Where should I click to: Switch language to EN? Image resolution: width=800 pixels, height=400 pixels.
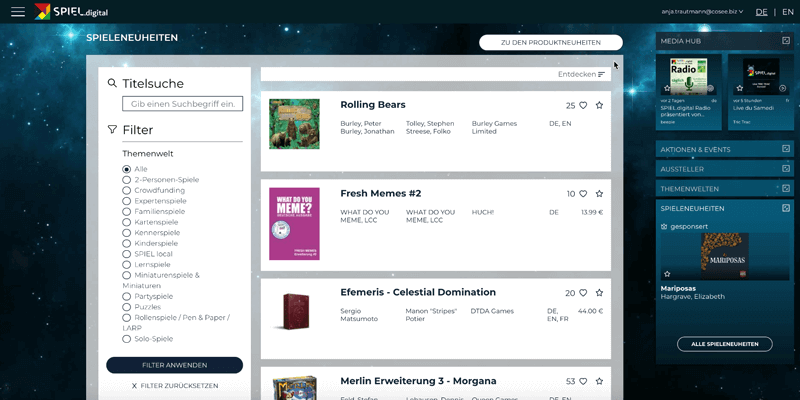pyautogui.click(x=787, y=12)
